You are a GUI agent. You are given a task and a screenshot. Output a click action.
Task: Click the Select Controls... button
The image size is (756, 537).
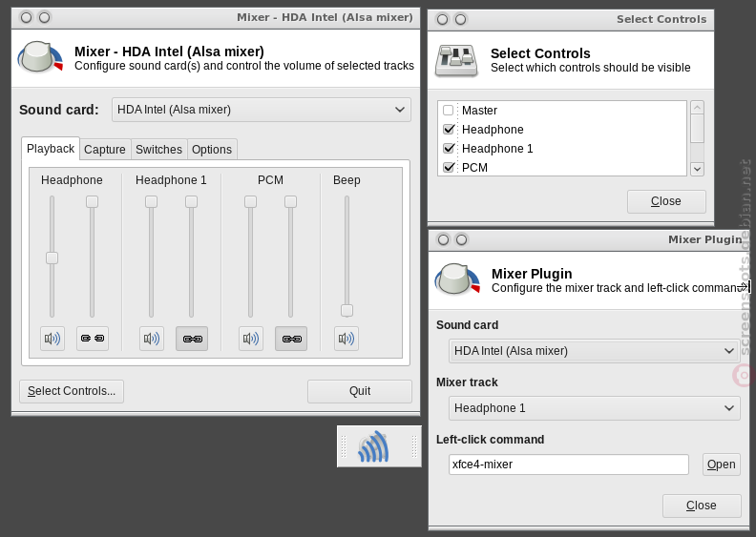72,391
